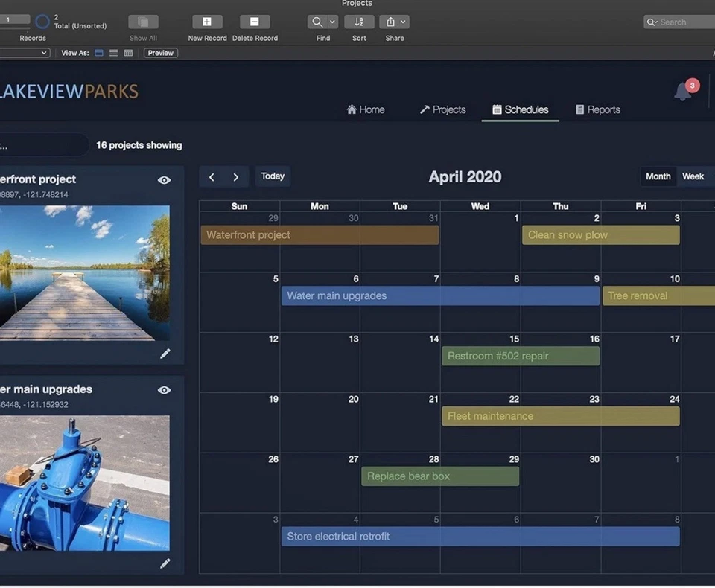Expand the Find options chevron
Screen dimensions: 715x588
[332, 22]
